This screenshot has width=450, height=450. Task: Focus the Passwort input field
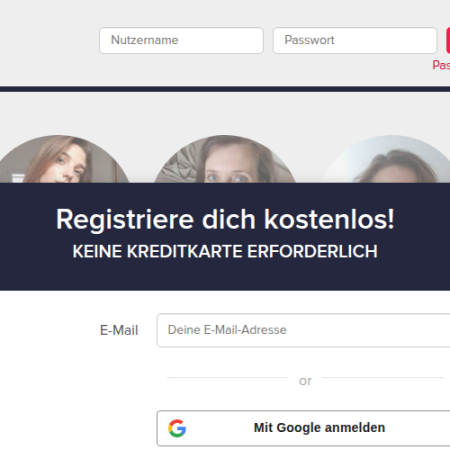pos(355,40)
